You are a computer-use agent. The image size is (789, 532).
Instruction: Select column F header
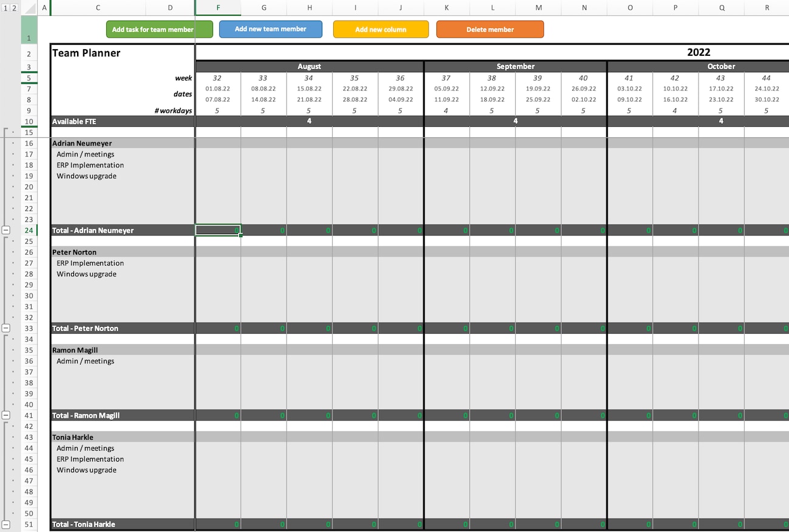[218, 8]
